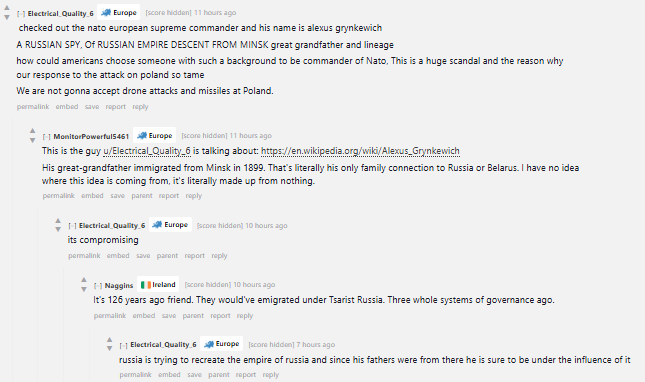Upvote MonitorPowerful5461's comment
This screenshot has width=645, height=382.
click(32, 131)
